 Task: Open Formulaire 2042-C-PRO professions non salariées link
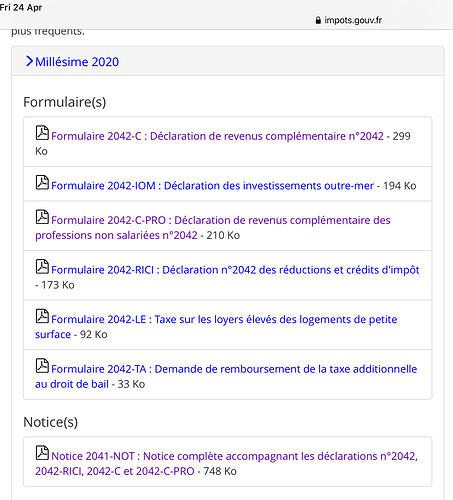(x=213, y=228)
